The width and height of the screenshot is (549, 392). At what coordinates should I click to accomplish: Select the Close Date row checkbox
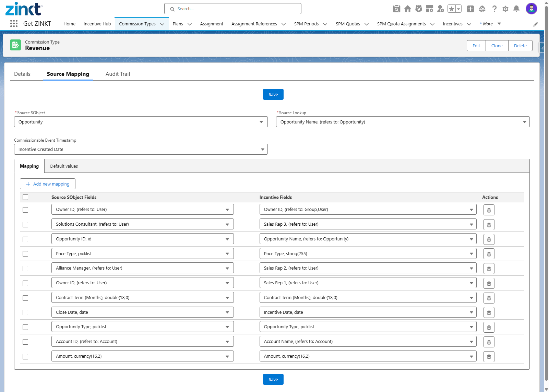click(25, 312)
